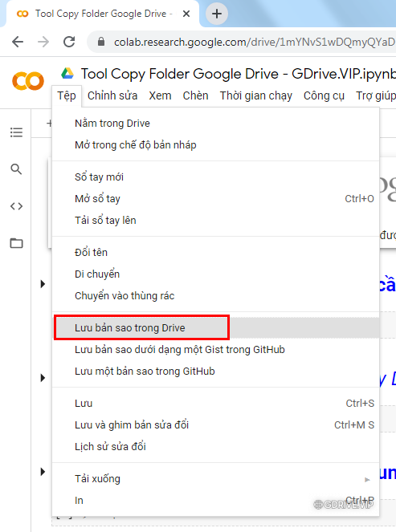Select the Tool Copy Folder Google Drive tab
Image resolution: width=396 pixels, height=532 pixels.
(101, 14)
